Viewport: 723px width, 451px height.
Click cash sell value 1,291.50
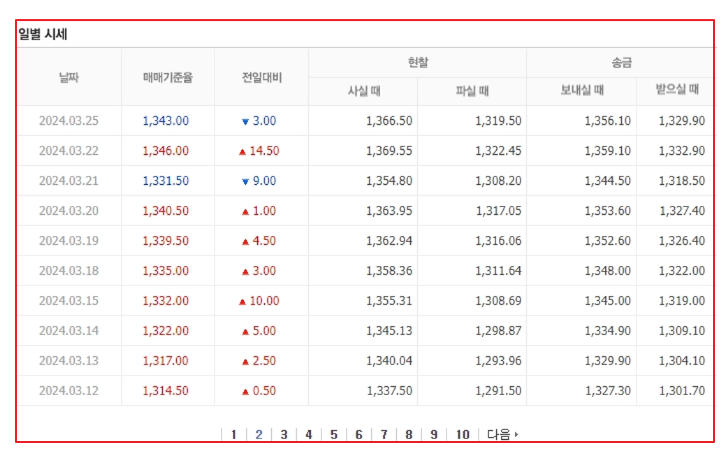click(x=498, y=391)
